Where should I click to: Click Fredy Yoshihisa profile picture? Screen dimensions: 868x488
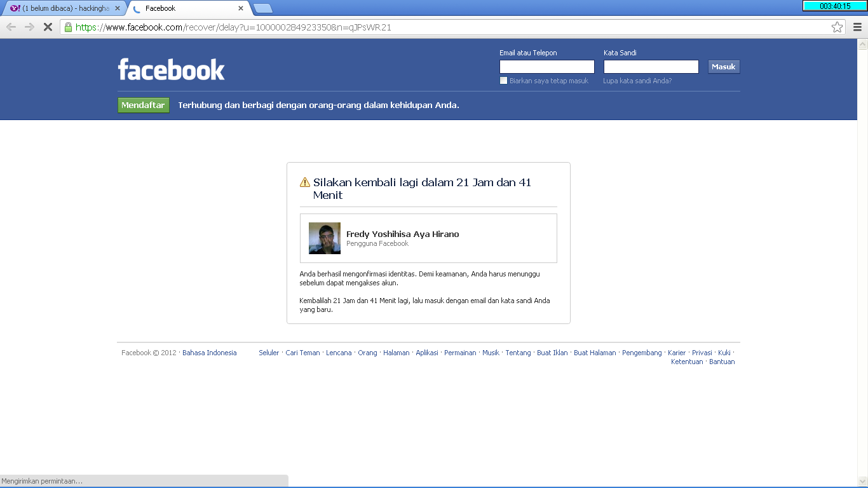(x=325, y=238)
